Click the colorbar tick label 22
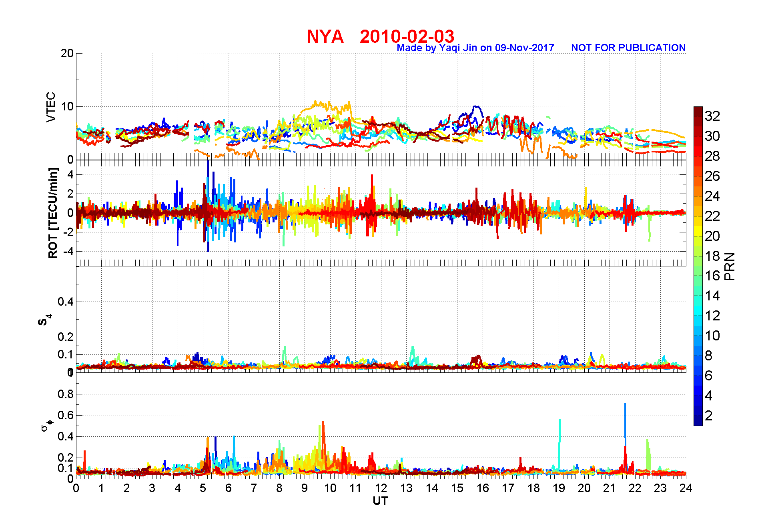The height and width of the screenshot is (532, 762). pos(712,216)
